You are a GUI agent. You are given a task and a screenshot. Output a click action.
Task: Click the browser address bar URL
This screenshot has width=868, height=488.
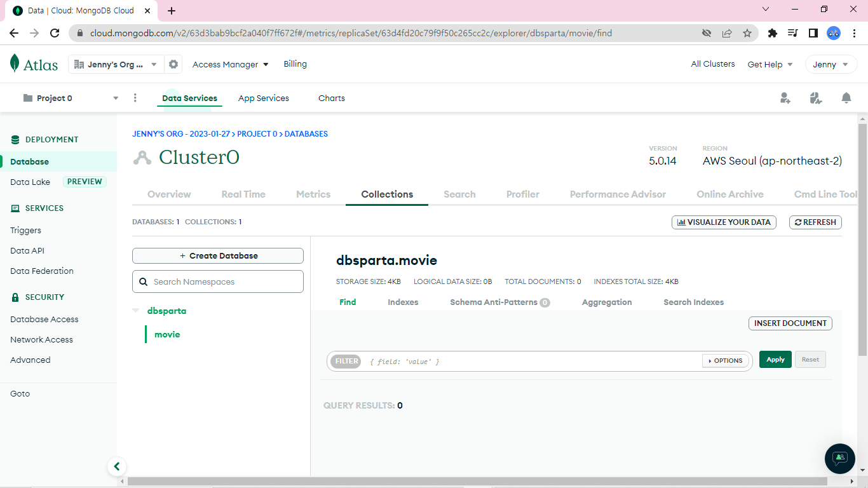pyautogui.click(x=351, y=33)
